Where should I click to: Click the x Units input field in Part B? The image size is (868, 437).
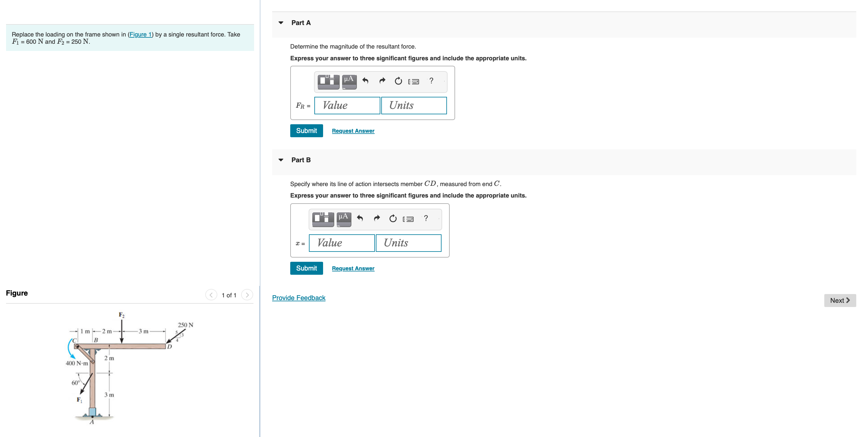click(408, 243)
